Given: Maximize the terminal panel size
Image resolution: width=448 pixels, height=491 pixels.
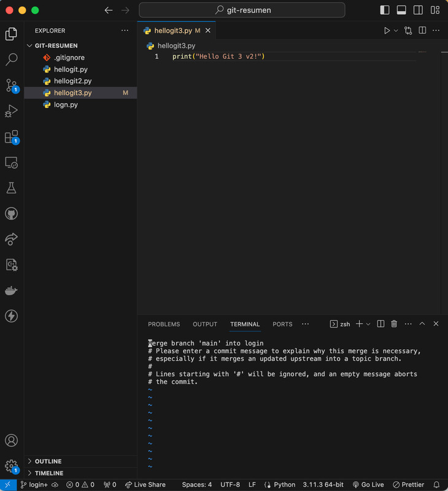Looking at the screenshot, I should tap(422, 324).
